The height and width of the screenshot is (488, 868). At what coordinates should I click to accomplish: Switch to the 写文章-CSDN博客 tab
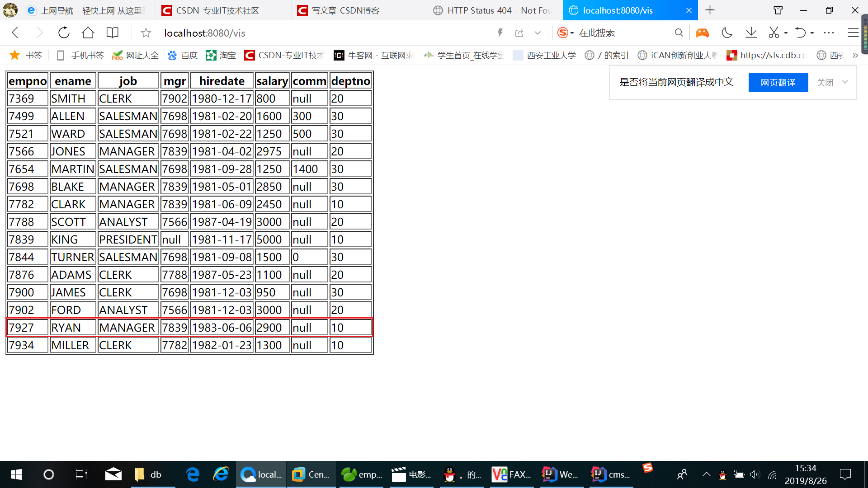point(345,10)
